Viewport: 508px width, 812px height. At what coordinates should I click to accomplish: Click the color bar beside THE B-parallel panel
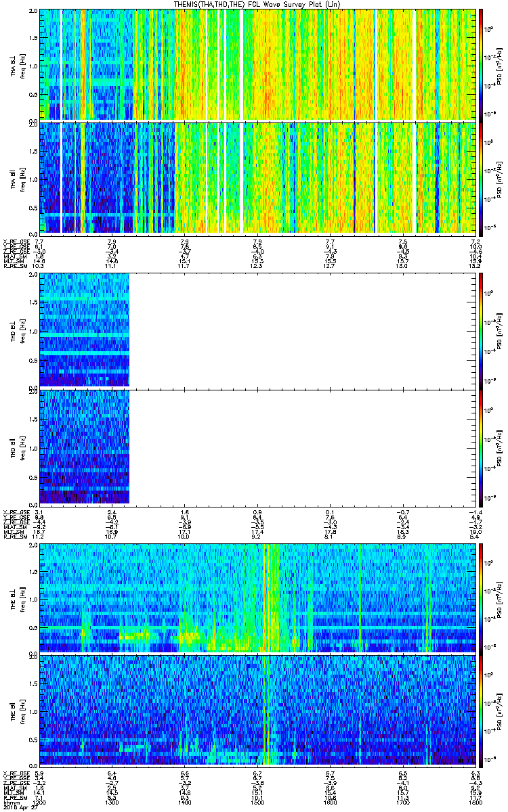point(481,710)
